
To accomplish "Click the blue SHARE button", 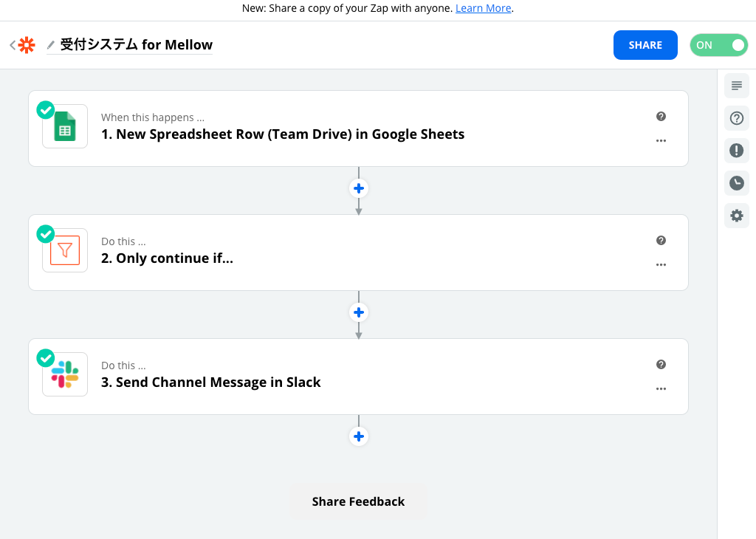I will [x=645, y=45].
